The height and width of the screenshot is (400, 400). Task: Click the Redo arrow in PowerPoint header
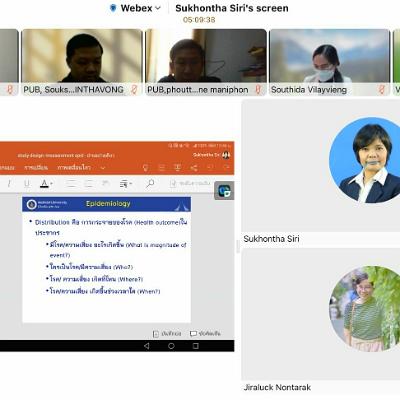coord(226,167)
